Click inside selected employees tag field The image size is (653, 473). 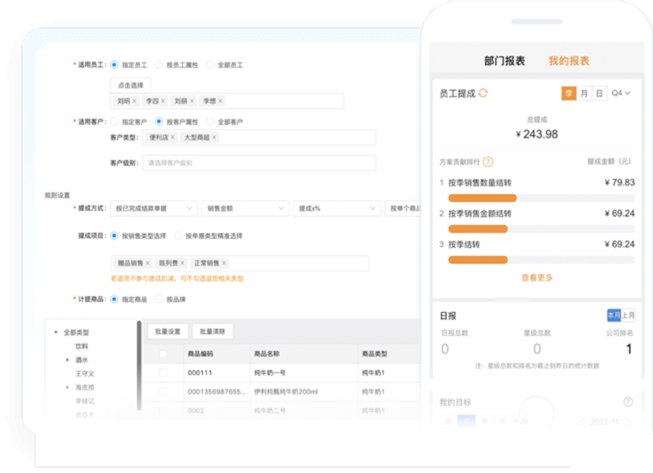[x=227, y=101]
